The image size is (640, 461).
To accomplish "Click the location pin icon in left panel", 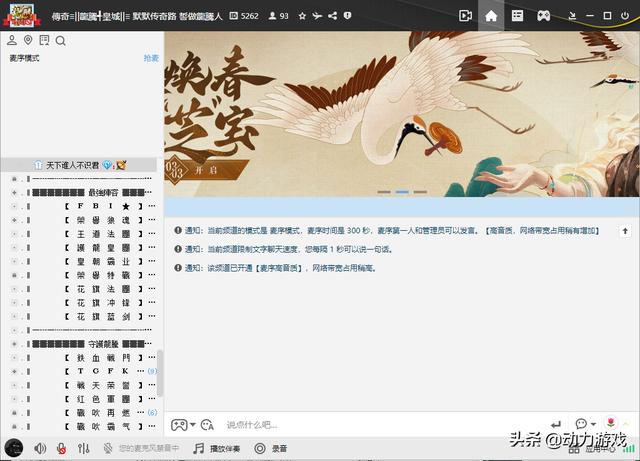I will tap(28, 40).
